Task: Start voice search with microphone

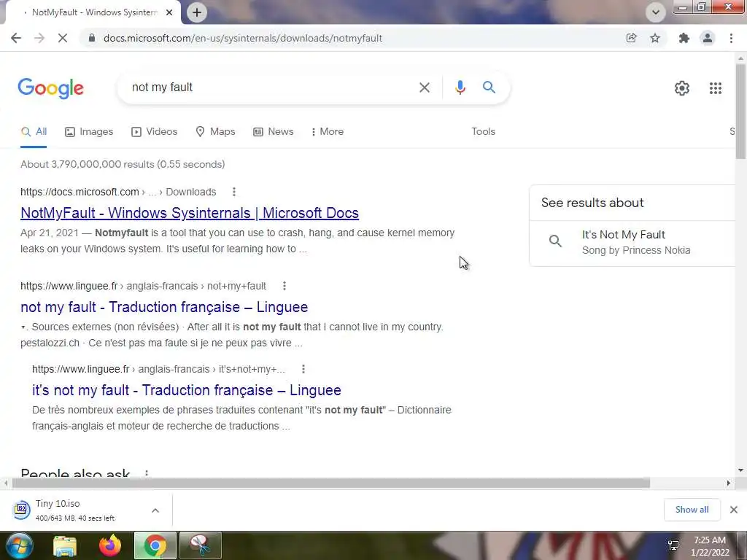Action: tap(460, 87)
